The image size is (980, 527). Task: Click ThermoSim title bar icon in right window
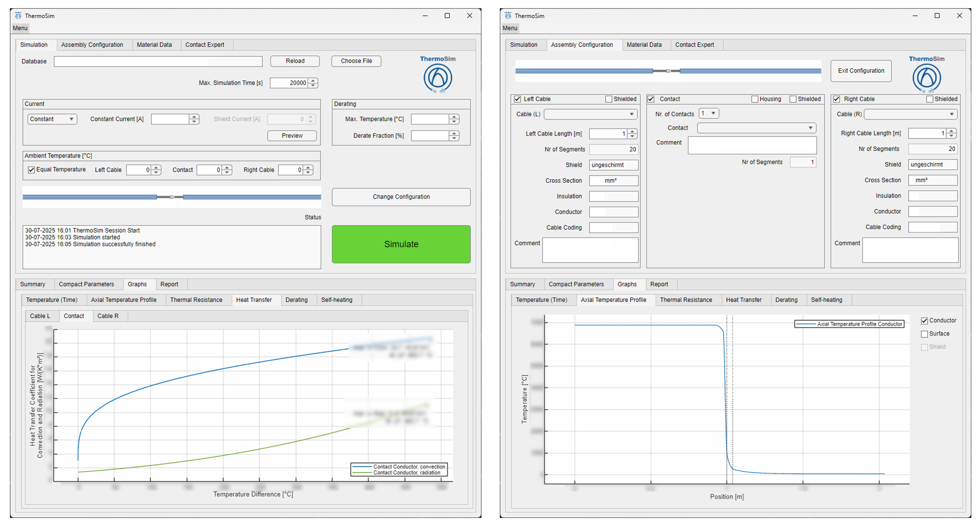508,16
